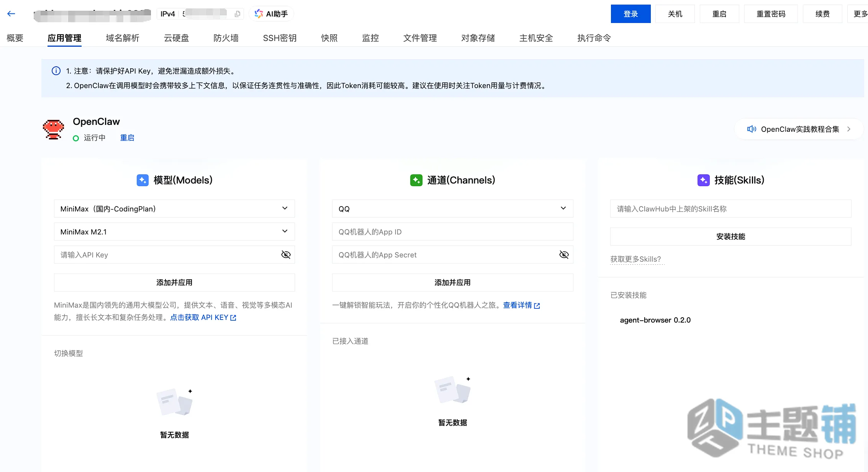The image size is (868, 472).
Task: Click the 安装技能 button
Action: pyautogui.click(x=730, y=236)
